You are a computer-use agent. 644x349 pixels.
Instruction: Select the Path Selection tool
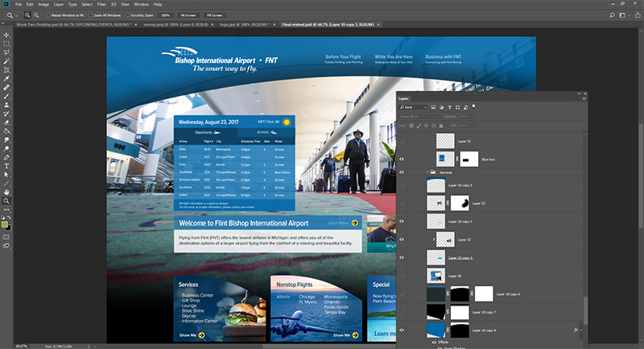(x=6, y=175)
